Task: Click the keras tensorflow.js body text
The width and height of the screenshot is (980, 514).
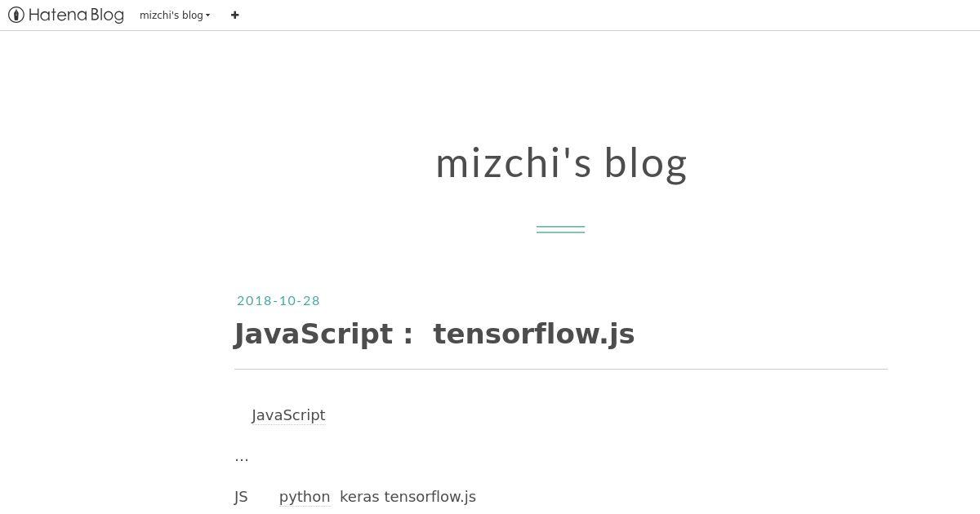Action: coord(408,497)
